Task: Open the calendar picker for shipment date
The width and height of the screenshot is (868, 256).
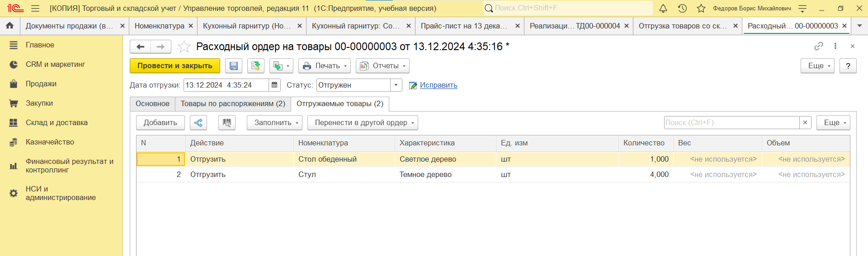Action: (x=274, y=85)
